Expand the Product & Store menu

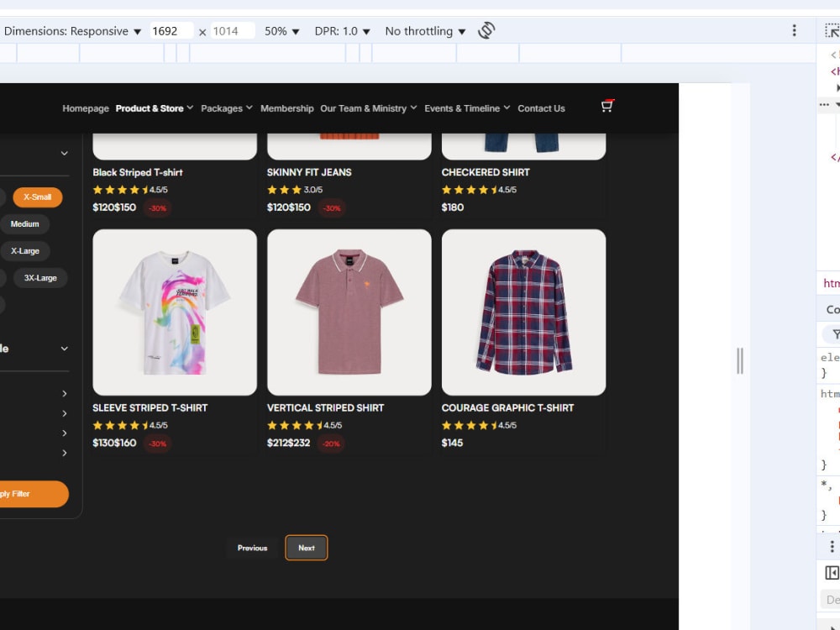pyautogui.click(x=155, y=108)
